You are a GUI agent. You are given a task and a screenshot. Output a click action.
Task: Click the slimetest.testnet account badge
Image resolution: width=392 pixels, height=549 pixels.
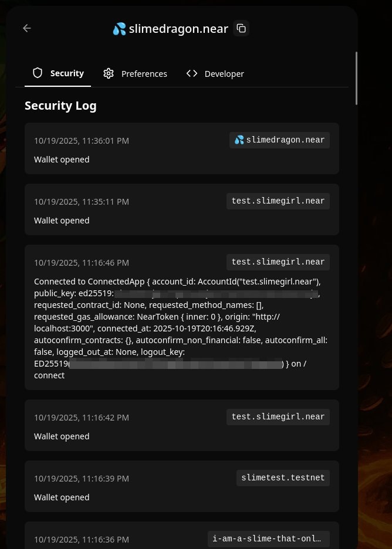[x=283, y=478]
